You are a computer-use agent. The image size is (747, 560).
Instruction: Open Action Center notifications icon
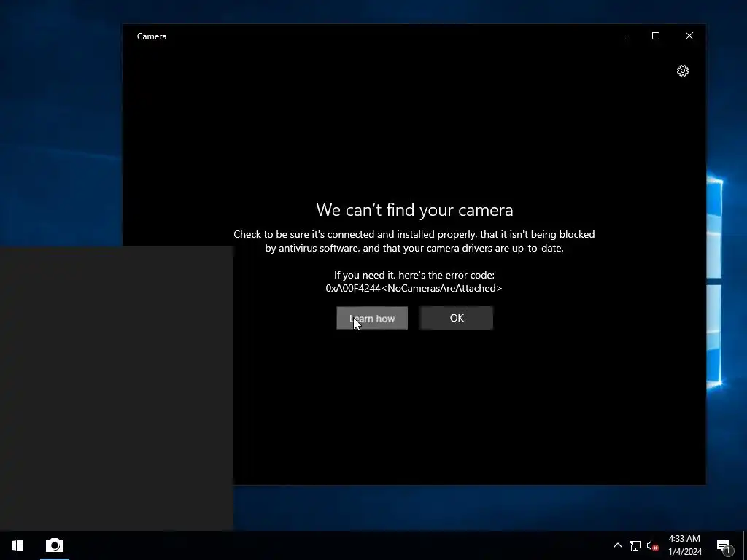coord(724,545)
